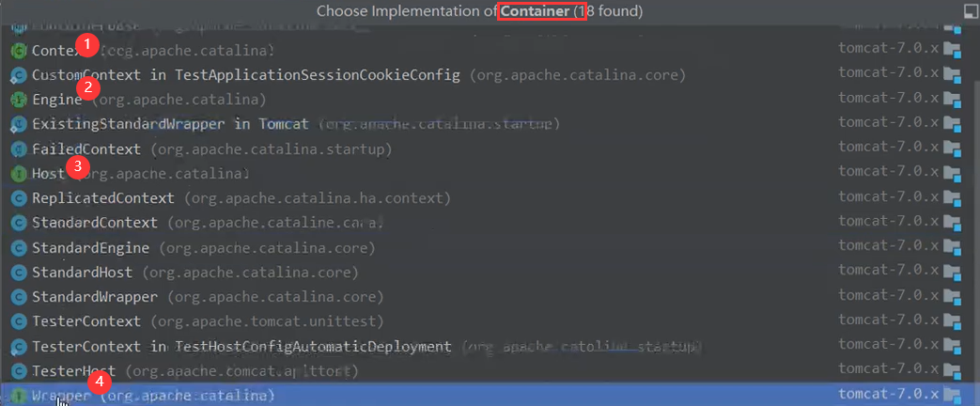Click the StandardEngine row module folder icon
This screenshot has width=980, height=406.
[x=952, y=248]
